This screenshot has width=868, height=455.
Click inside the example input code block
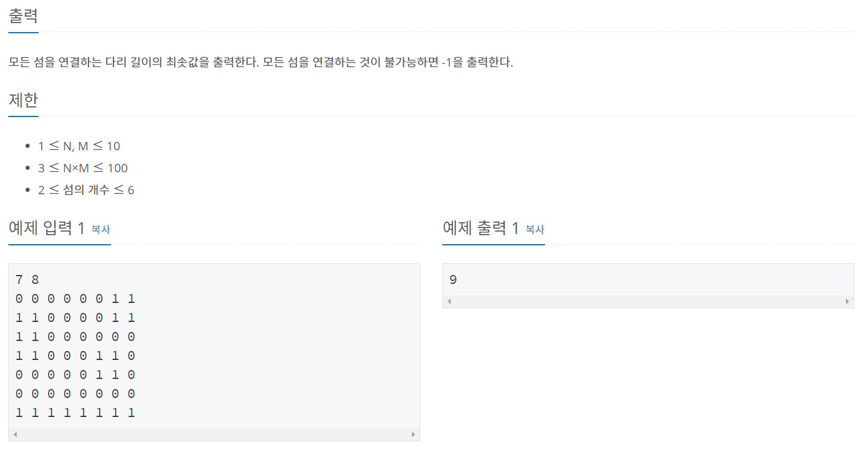(x=214, y=346)
